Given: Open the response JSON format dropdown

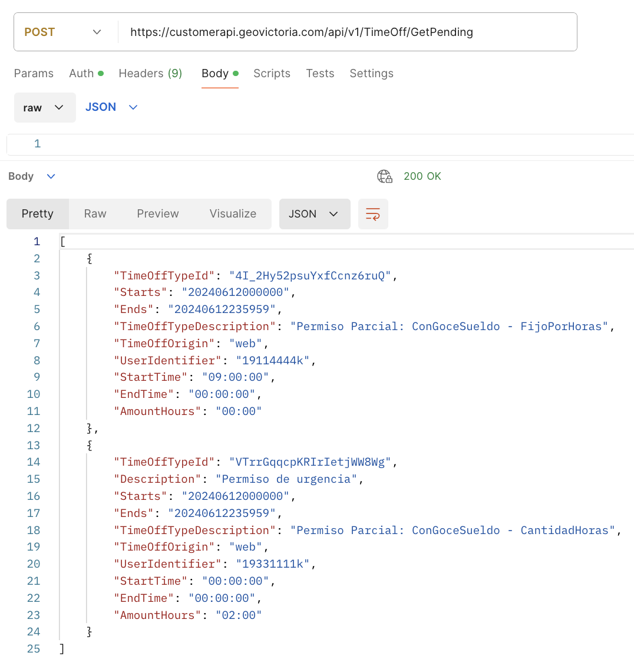Looking at the screenshot, I should [314, 214].
